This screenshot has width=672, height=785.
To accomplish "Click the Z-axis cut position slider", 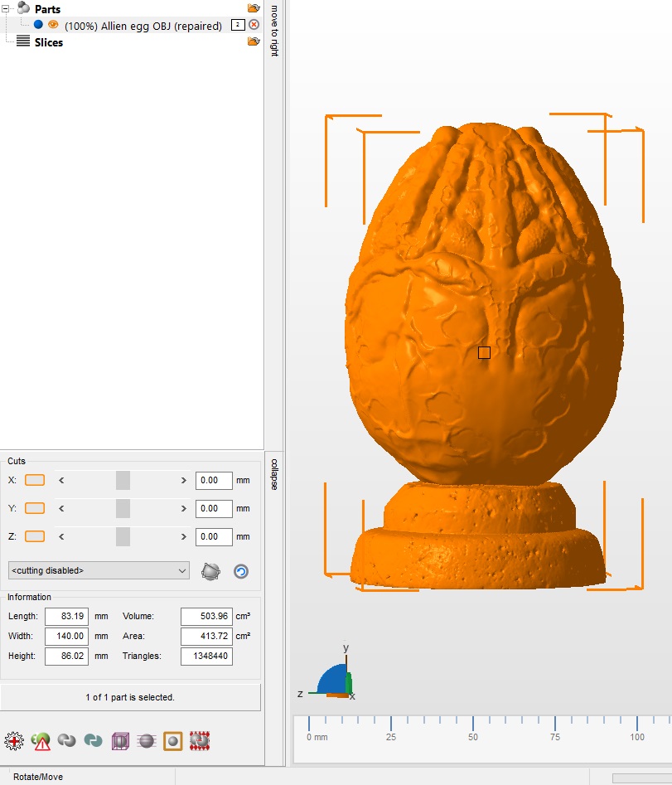I will click(123, 536).
